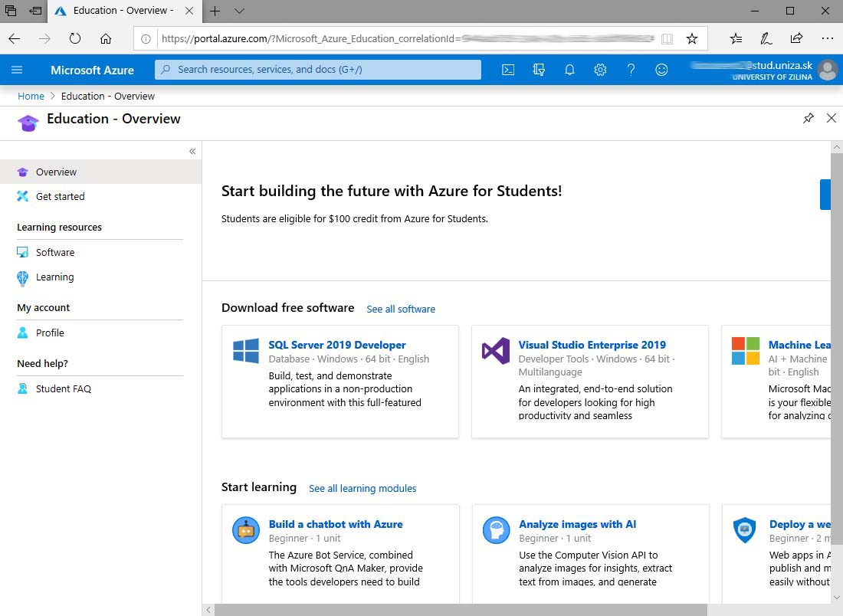The image size is (843, 616).
Task: Open browser Settings and more menu
Action: point(828,39)
